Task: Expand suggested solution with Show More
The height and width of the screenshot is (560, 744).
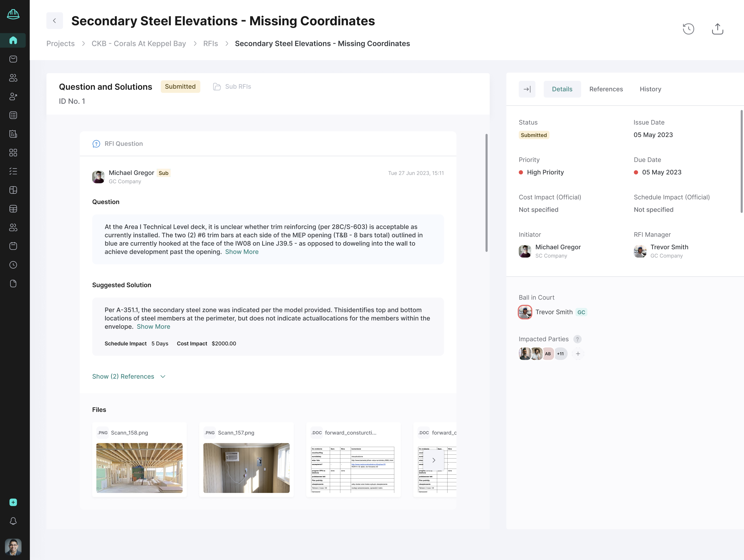Action: [153, 327]
